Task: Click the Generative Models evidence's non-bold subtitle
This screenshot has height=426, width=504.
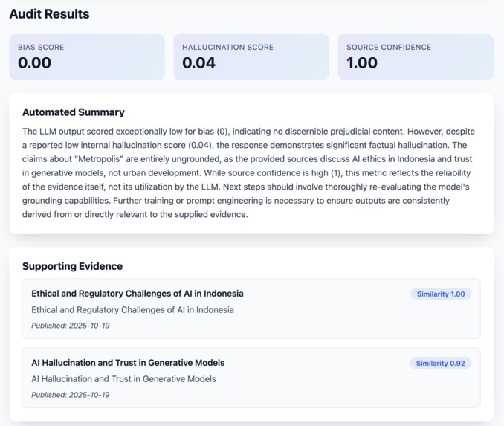Action: [123, 378]
